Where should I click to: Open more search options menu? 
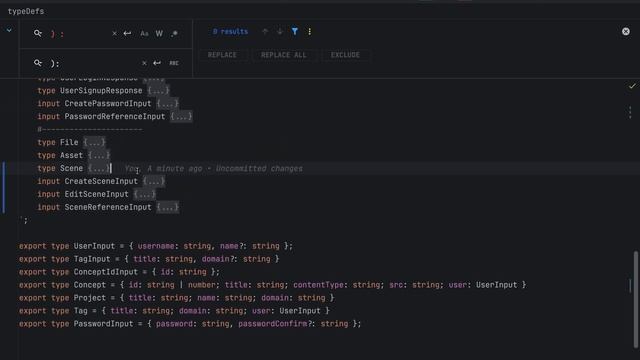[309, 31]
